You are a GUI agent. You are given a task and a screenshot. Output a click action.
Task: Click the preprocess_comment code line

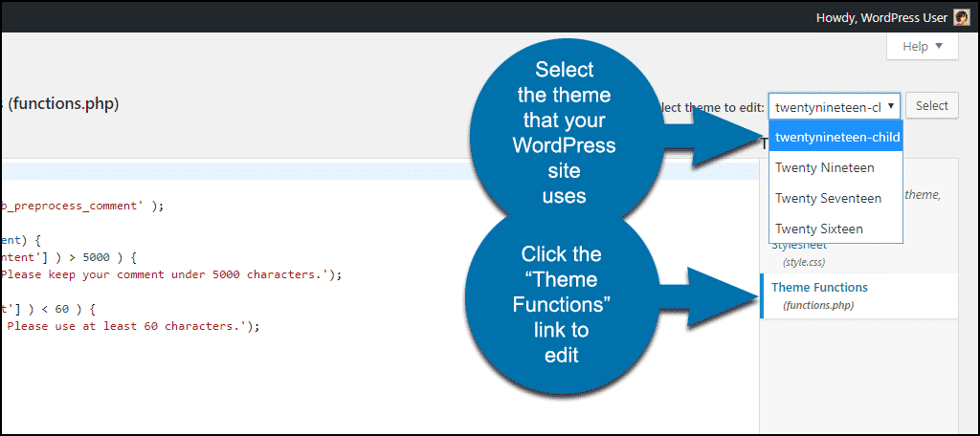[x=82, y=207]
